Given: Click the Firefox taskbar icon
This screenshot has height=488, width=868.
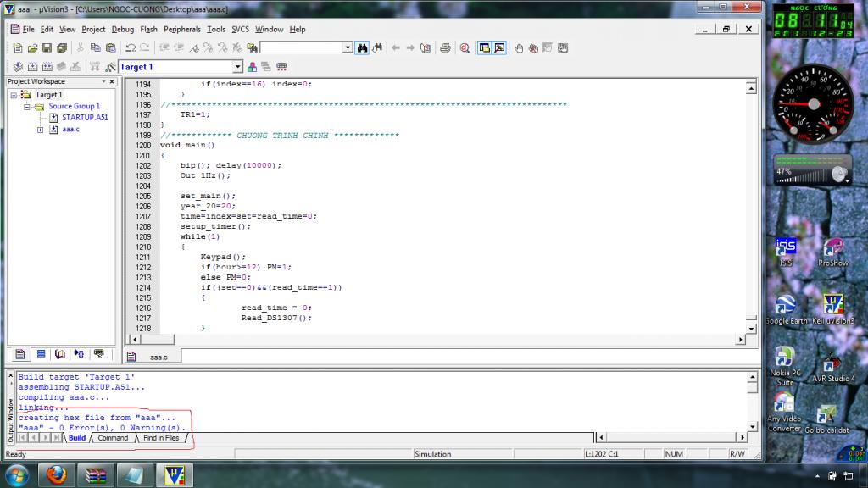Looking at the screenshot, I should click(57, 475).
